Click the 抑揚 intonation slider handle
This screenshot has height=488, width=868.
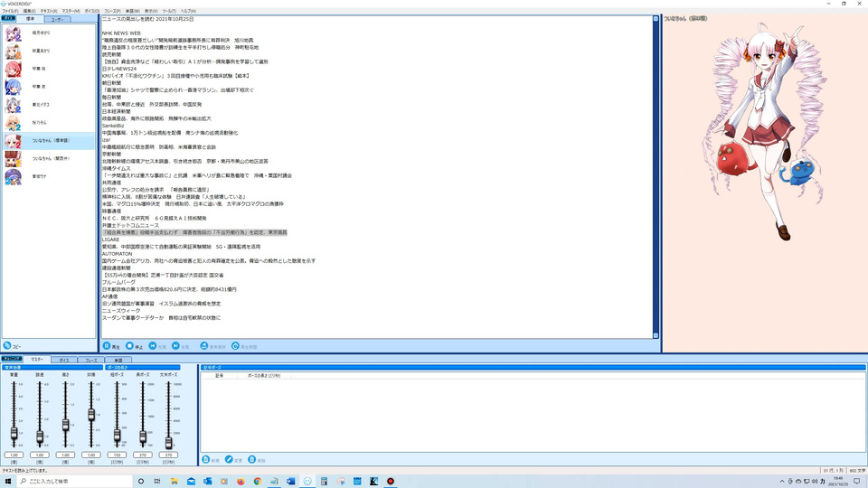point(91,415)
